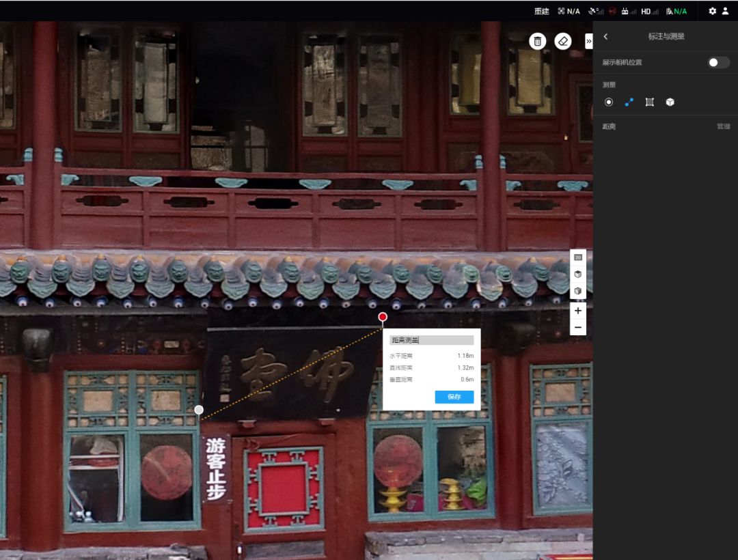The image size is (738, 560).
Task: Select the point coordinate measurement tool
Action: pos(609,102)
